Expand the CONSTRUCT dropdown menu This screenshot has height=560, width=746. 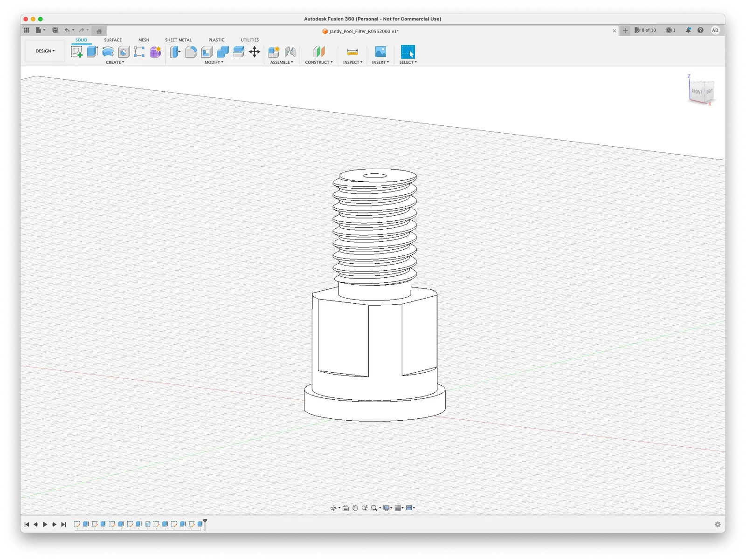[319, 62]
